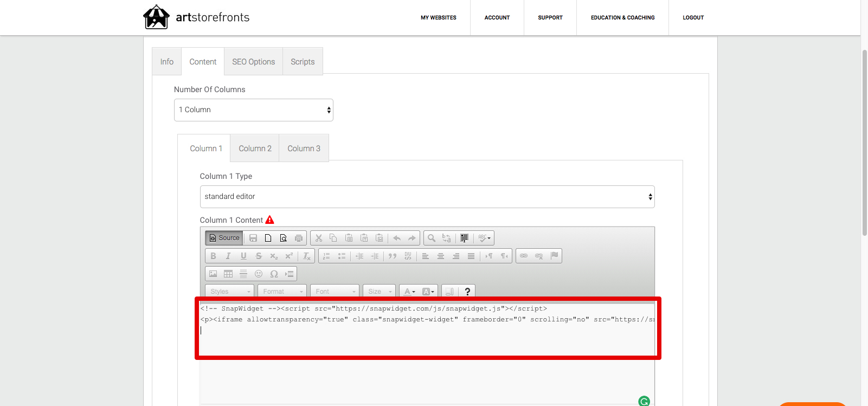This screenshot has width=868, height=406.
Task: Click the Replace icon
Action: coord(447,238)
